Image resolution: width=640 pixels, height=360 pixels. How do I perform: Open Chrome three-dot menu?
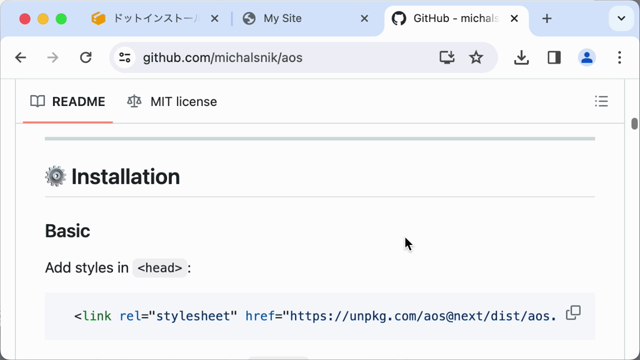(x=620, y=58)
